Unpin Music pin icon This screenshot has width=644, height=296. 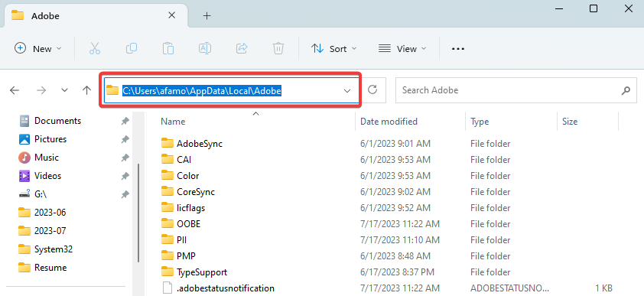point(125,158)
